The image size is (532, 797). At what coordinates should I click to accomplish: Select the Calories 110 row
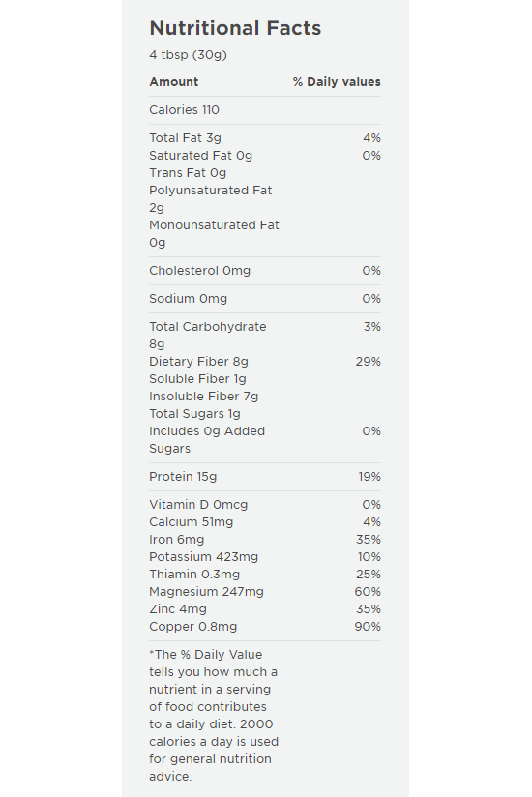tap(265, 110)
